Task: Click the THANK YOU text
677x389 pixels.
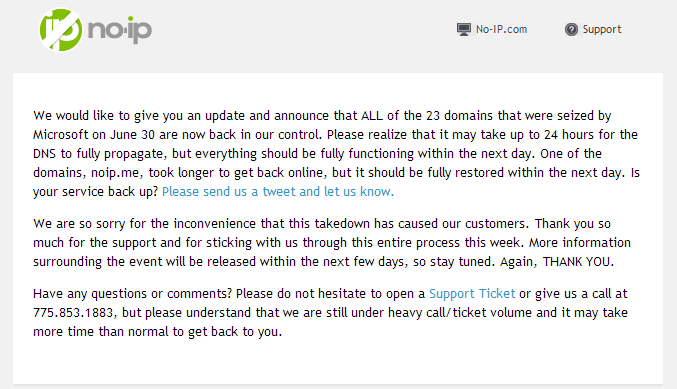Action: (576, 262)
